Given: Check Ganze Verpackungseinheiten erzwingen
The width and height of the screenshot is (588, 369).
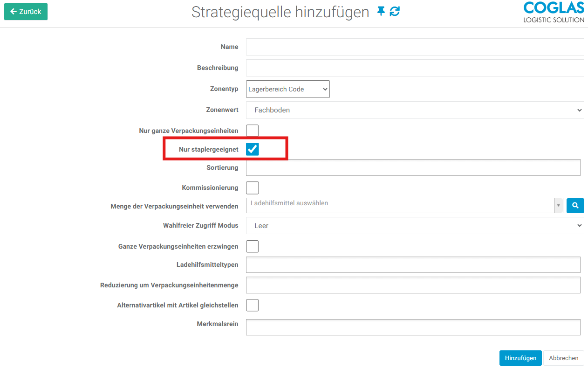Looking at the screenshot, I should point(252,246).
